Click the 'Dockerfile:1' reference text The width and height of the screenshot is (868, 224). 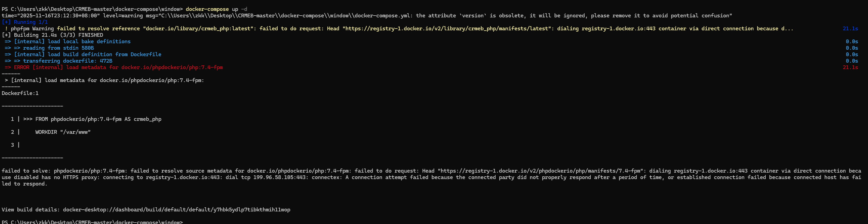[20, 93]
